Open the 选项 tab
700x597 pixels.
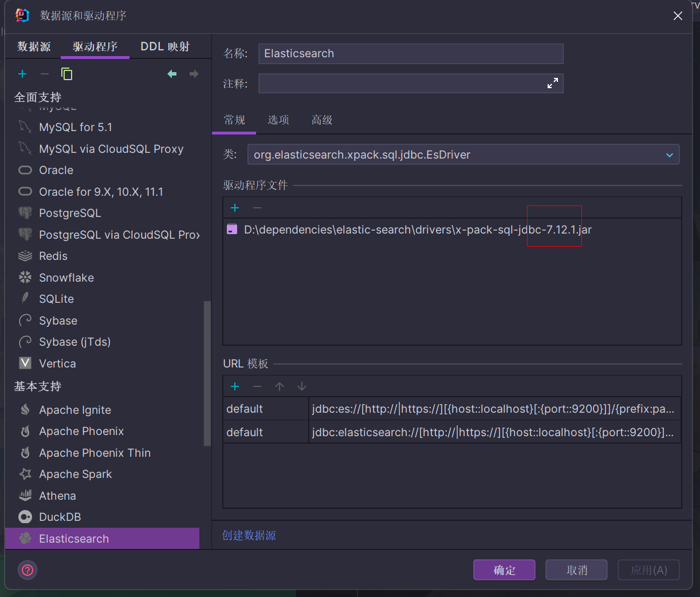coord(278,120)
